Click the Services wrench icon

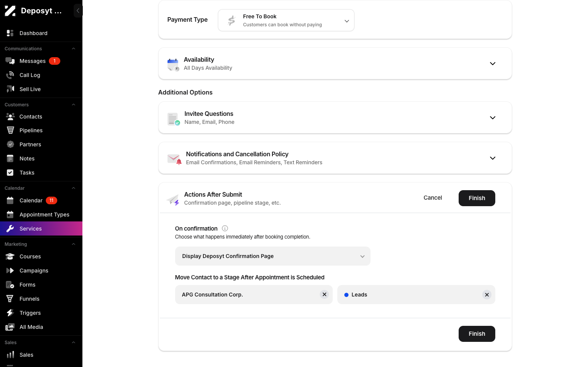[x=10, y=229]
